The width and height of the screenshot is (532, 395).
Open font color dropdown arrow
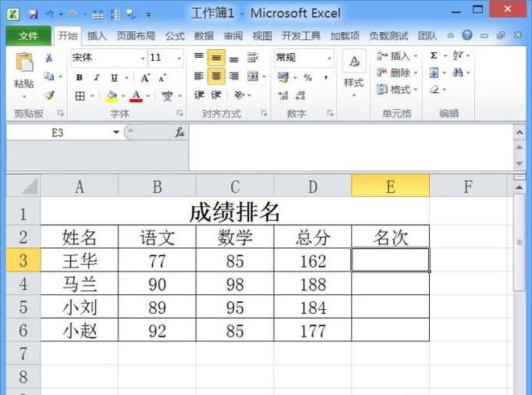148,97
